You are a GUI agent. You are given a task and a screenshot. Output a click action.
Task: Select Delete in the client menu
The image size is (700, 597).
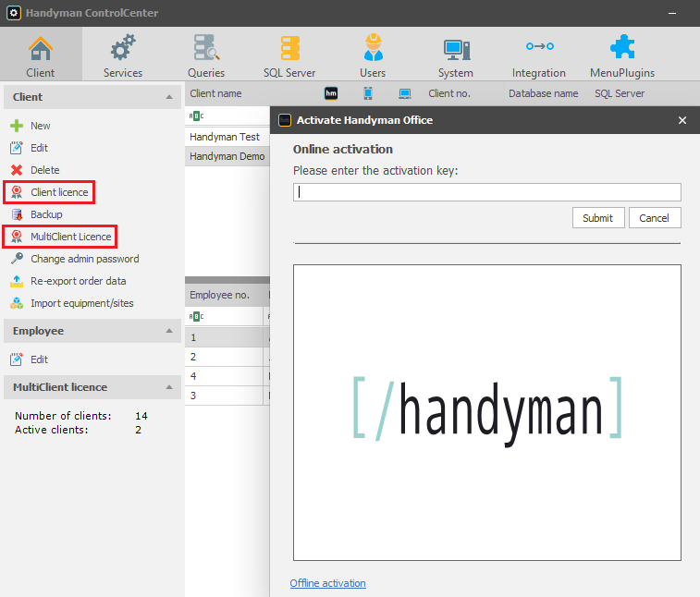(x=45, y=170)
